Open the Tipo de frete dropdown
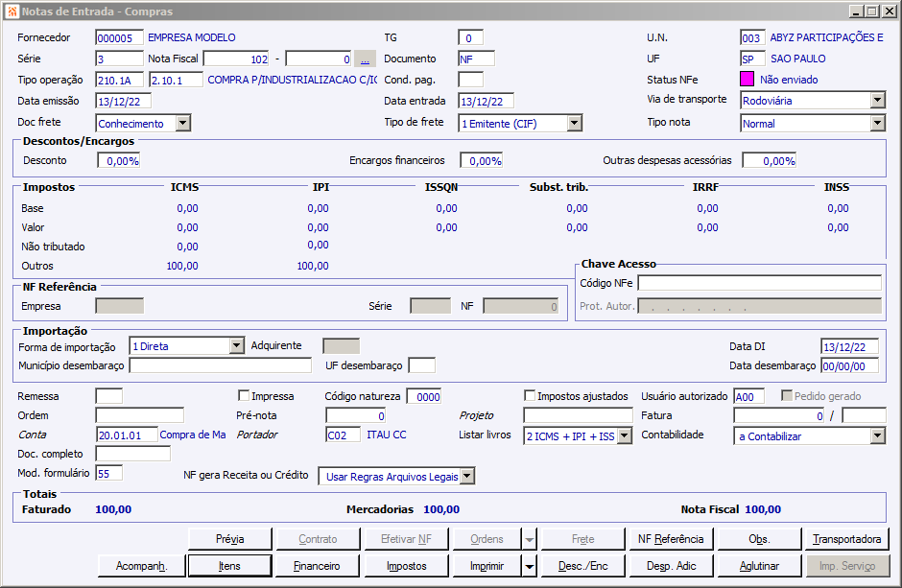This screenshot has height=588, width=902. (574, 123)
